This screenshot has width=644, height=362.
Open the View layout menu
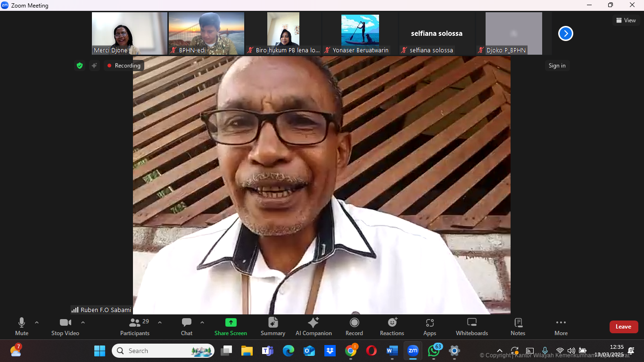pos(626,20)
